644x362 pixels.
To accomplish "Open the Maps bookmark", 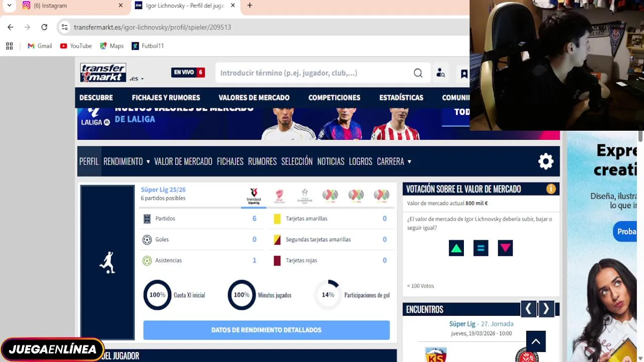I will coord(112,46).
